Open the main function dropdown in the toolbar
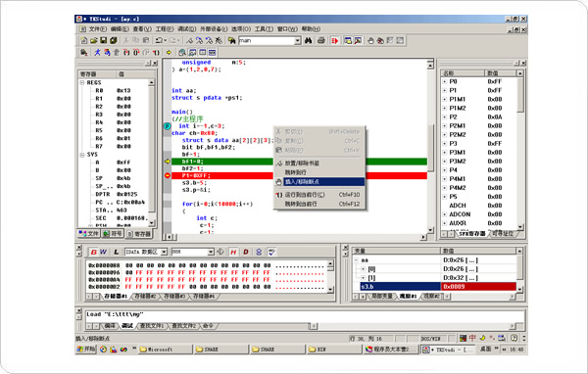The width and height of the screenshot is (588, 374). (298, 40)
